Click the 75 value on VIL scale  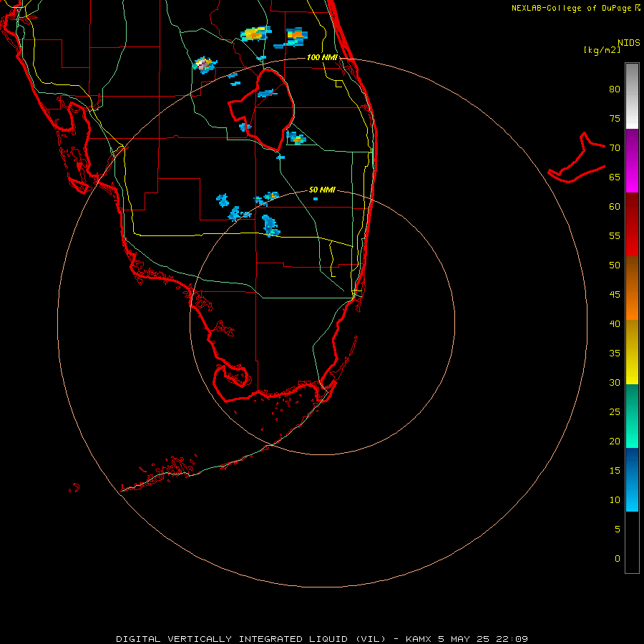[615, 119]
